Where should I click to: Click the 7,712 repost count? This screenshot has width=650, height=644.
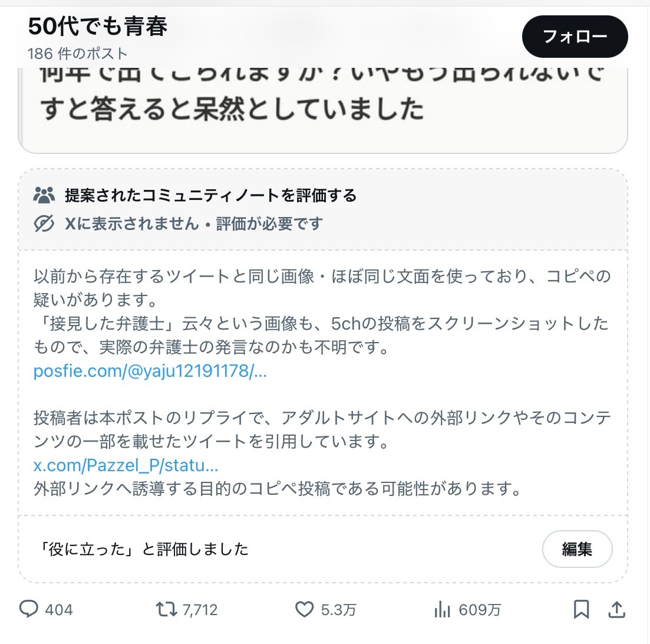pyautogui.click(x=200, y=609)
